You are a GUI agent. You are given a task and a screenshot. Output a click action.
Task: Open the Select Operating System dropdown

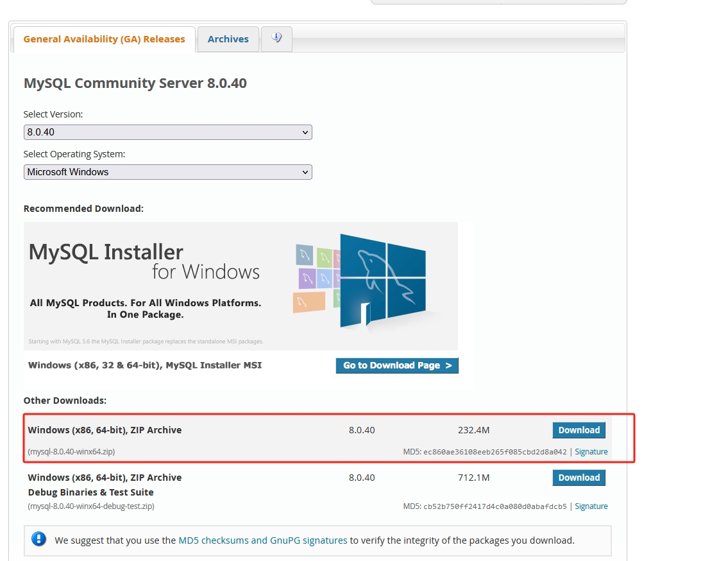[x=167, y=172]
